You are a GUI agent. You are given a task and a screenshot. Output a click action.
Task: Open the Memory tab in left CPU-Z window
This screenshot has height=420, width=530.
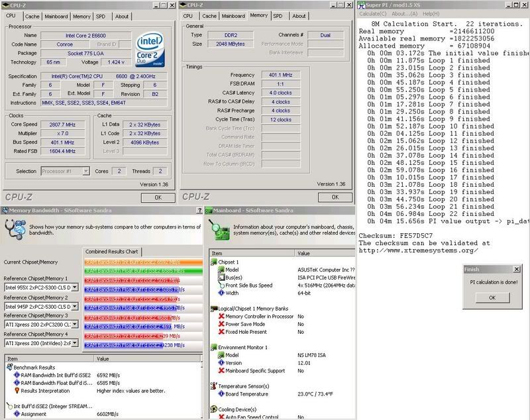[81, 17]
